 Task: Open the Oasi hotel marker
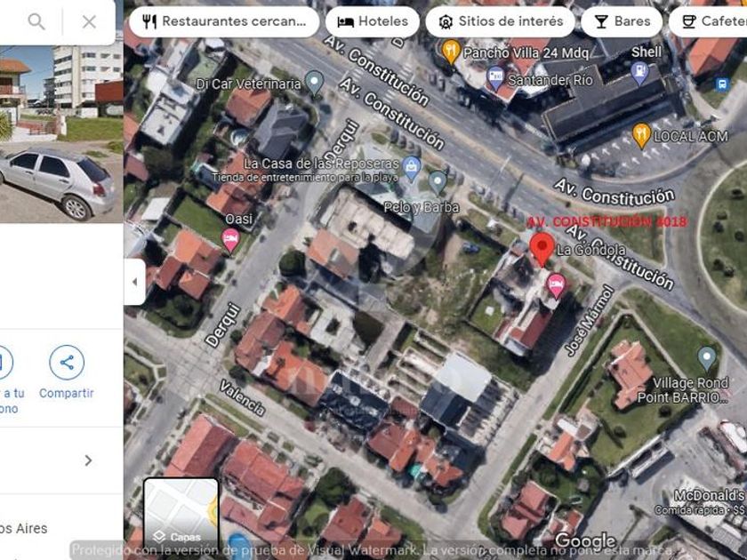click(230, 239)
